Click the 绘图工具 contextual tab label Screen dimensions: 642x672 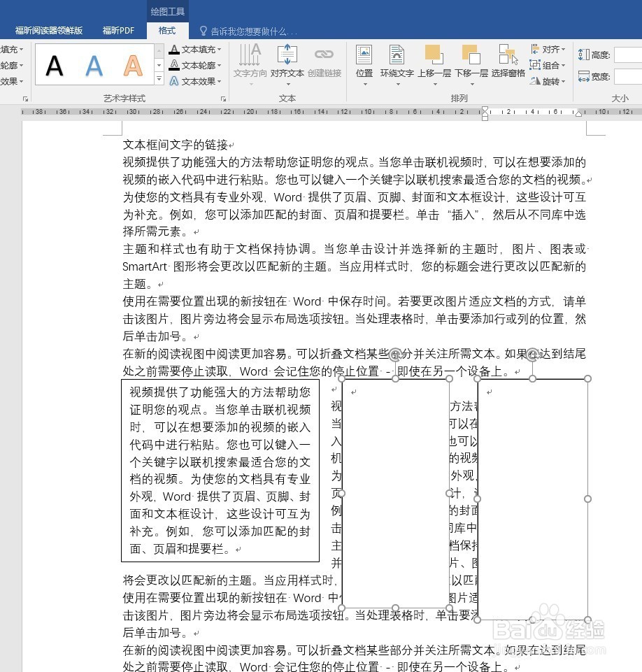click(x=167, y=12)
